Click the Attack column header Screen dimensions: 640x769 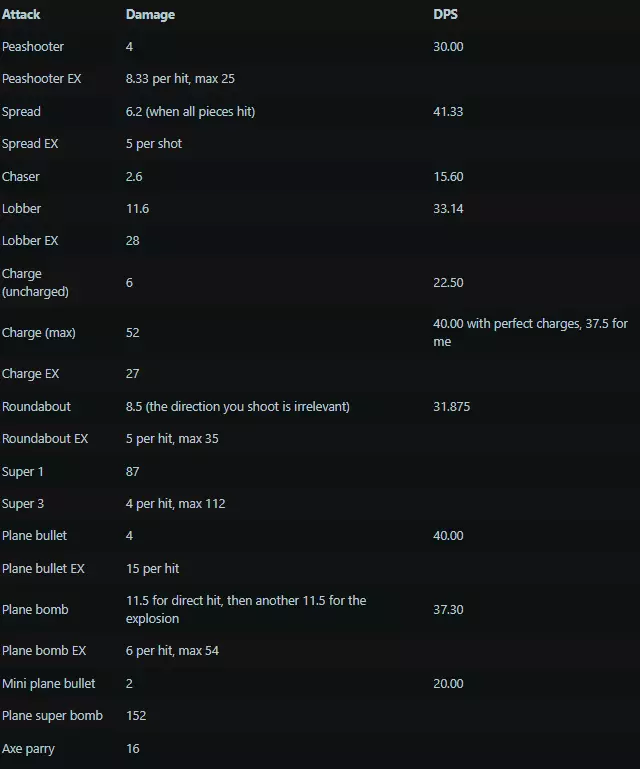point(21,15)
